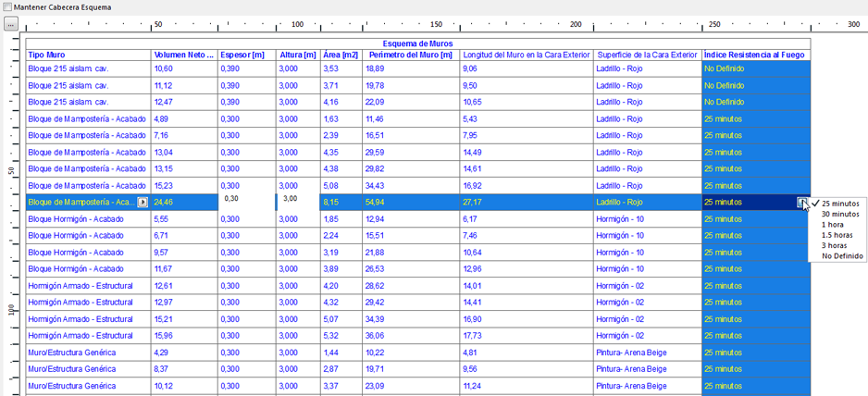Click the ellipsis button above the ruler

(x=10, y=25)
